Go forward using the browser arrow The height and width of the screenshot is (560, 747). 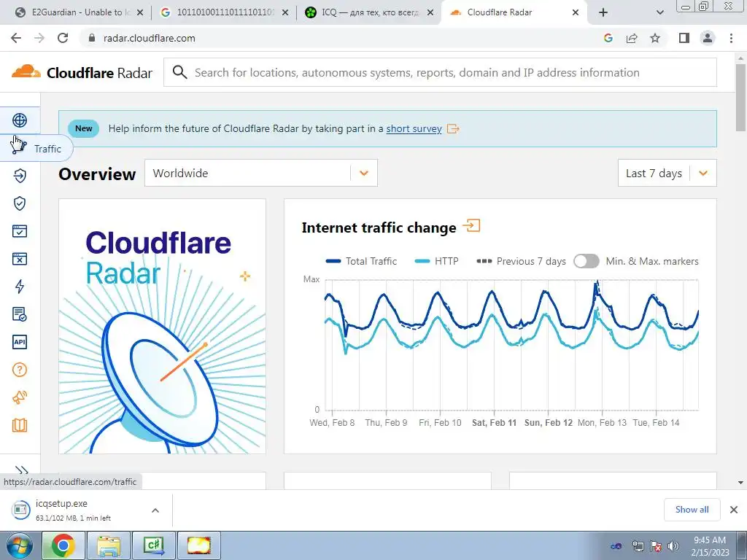[x=39, y=38]
